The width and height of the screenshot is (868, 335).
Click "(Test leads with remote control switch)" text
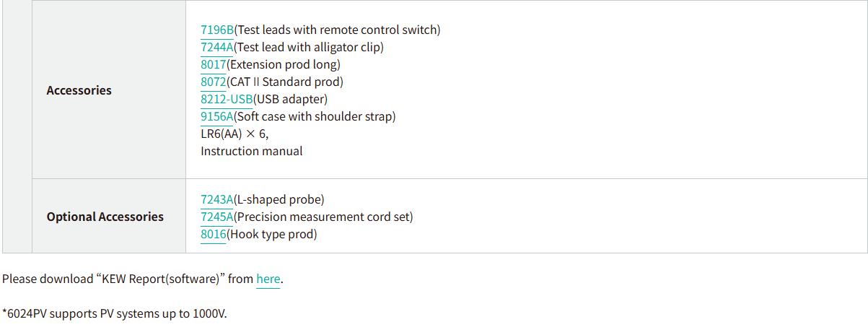click(337, 30)
